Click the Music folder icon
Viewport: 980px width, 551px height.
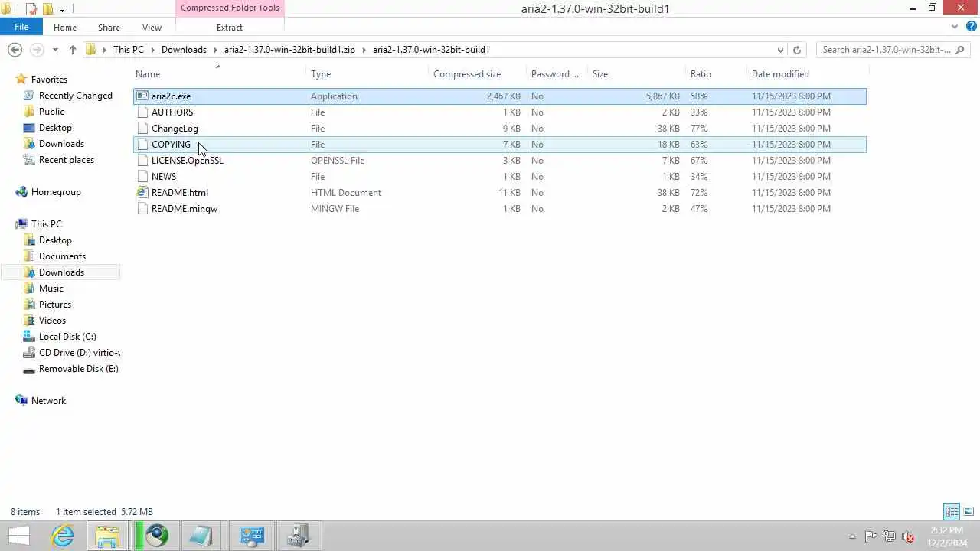point(29,289)
